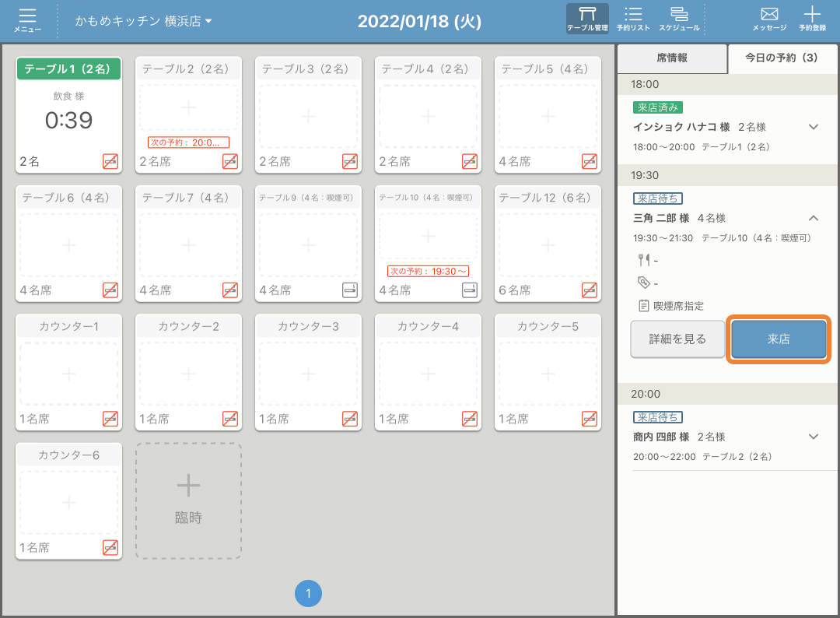This screenshot has height=618, width=840.
Task: Add guest to カウンター1 plus area
Action: [68, 374]
